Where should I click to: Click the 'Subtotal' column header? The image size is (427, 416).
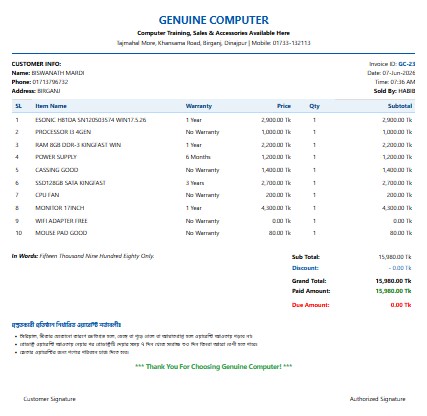click(x=400, y=106)
